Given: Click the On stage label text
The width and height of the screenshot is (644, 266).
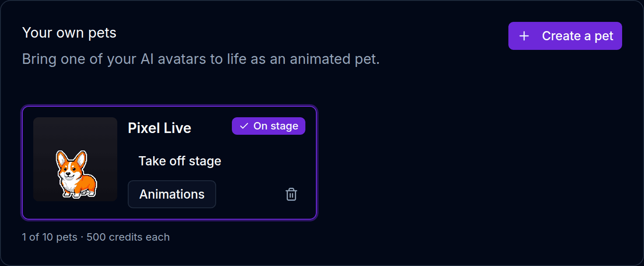Looking at the screenshot, I should 276,126.
